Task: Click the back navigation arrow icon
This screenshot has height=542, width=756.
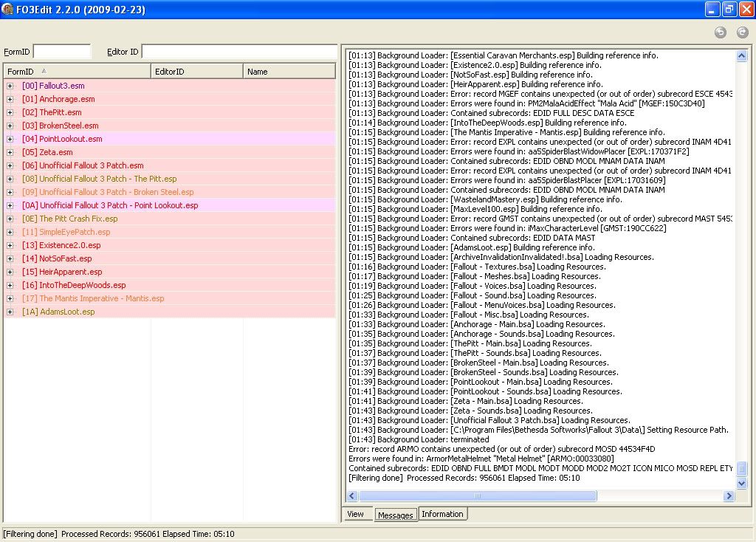Action: tap(721, 32)
